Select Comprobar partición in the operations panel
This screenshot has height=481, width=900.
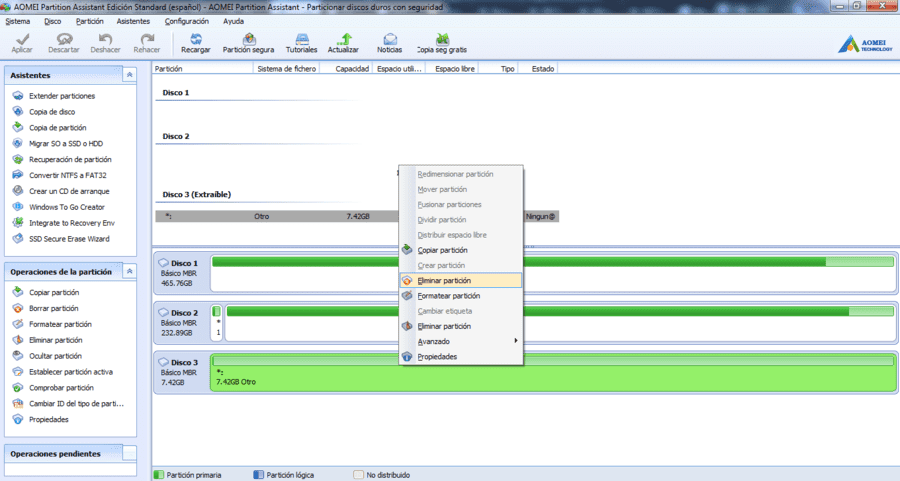[x=61, y=387]
